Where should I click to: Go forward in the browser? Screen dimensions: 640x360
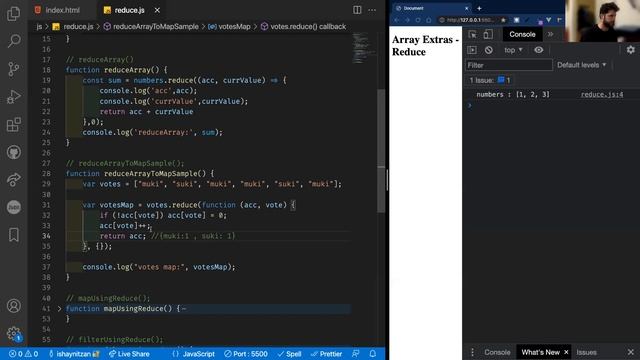(x=407, y=20)
